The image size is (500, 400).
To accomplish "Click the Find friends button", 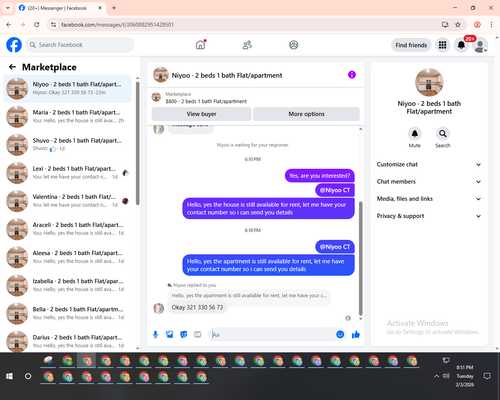I will point(411,45).
